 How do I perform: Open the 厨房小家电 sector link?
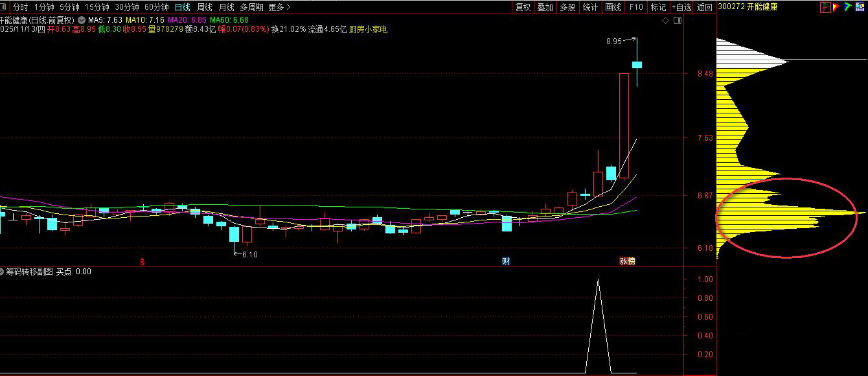pyautogui.click(x=368, y=30)
